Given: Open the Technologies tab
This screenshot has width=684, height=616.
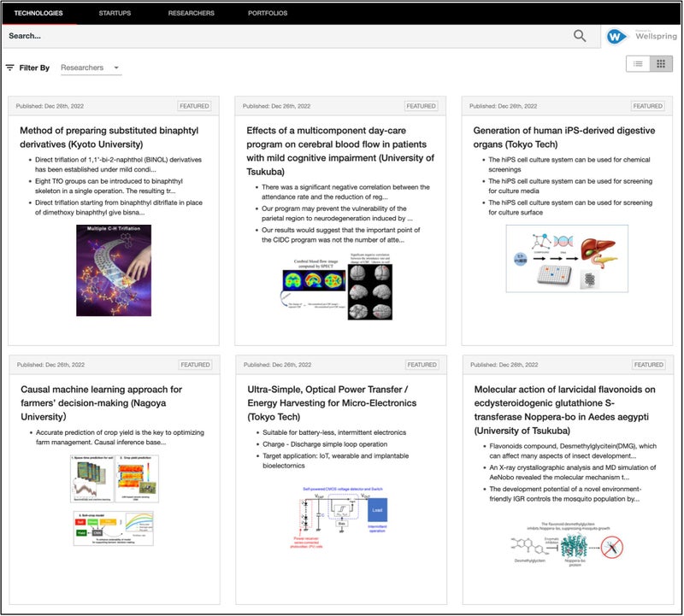Looking at the screenshot, I should click(x=38, y=13).
